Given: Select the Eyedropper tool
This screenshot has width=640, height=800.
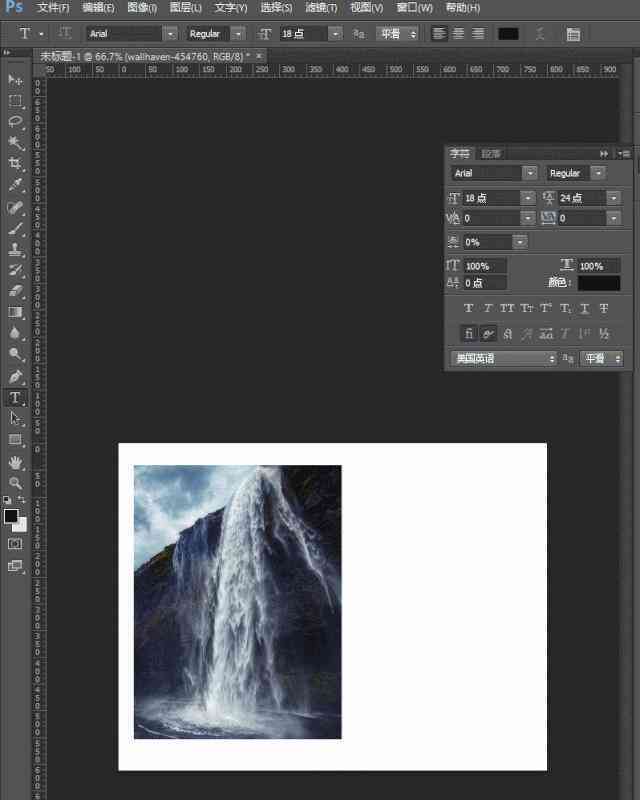Looking at the screenshot, I should tap(15, 184).
